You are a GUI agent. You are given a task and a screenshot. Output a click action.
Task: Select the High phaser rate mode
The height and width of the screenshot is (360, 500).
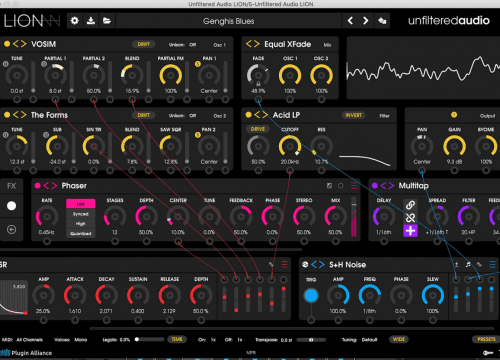pos(81,224)
